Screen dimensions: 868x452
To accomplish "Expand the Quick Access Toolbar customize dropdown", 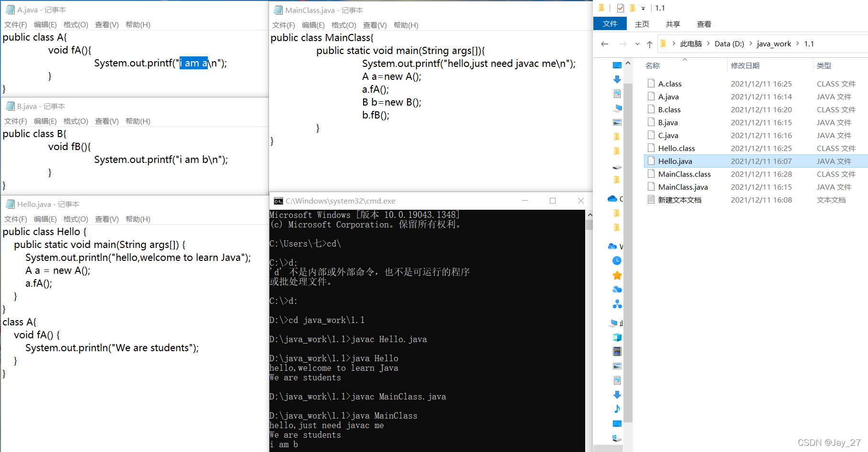I will click(643, 8).
